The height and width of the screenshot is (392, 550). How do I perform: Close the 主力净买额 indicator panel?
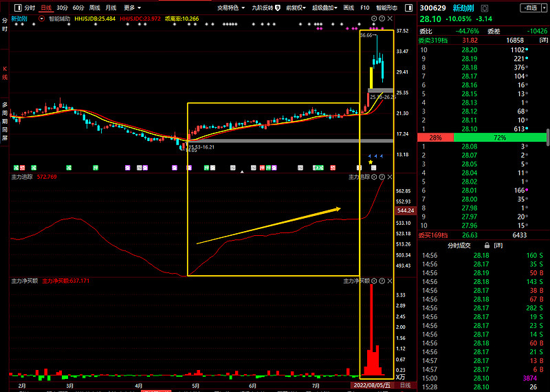pos(388,281)
